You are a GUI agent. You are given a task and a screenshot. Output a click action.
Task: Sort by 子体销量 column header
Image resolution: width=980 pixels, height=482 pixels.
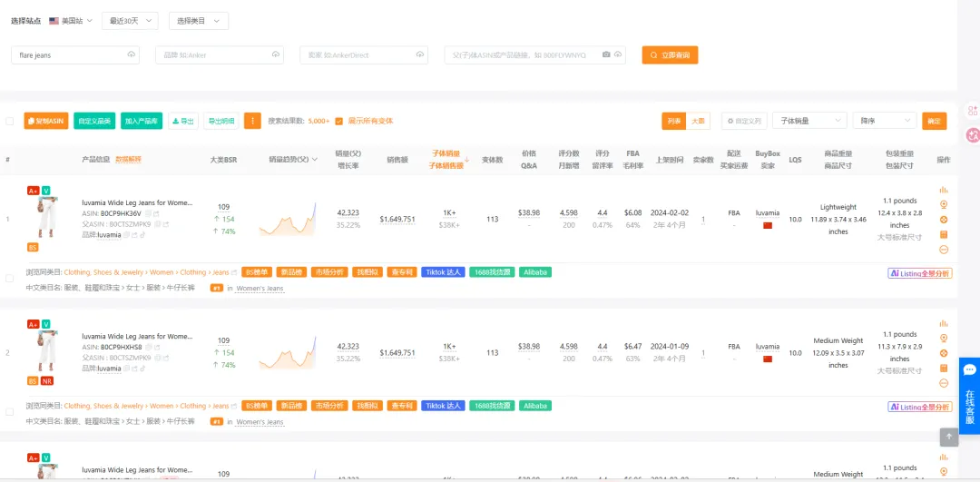point(446,153)
